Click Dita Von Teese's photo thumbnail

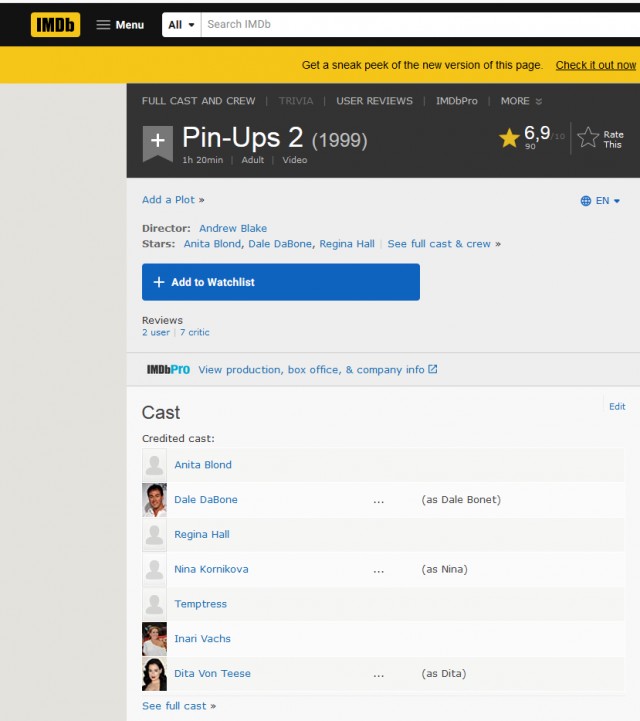(x=154, y=674)
